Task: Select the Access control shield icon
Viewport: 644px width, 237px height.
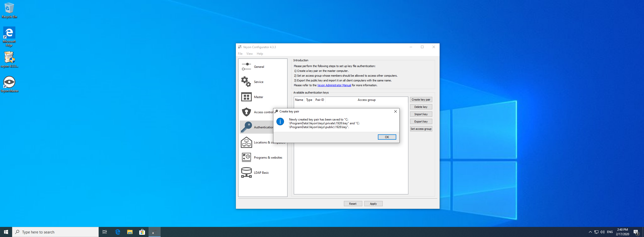Action: [x=246, y=112]
